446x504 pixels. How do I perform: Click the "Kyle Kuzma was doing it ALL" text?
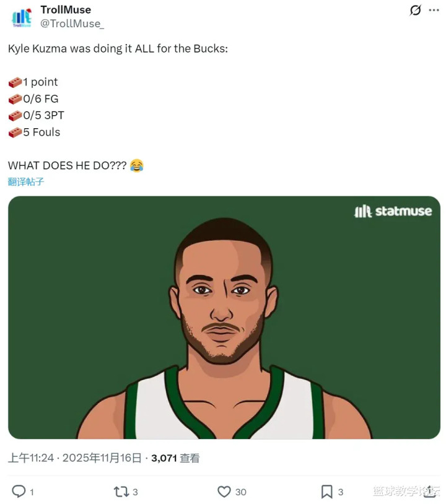[x=118, y=48]
